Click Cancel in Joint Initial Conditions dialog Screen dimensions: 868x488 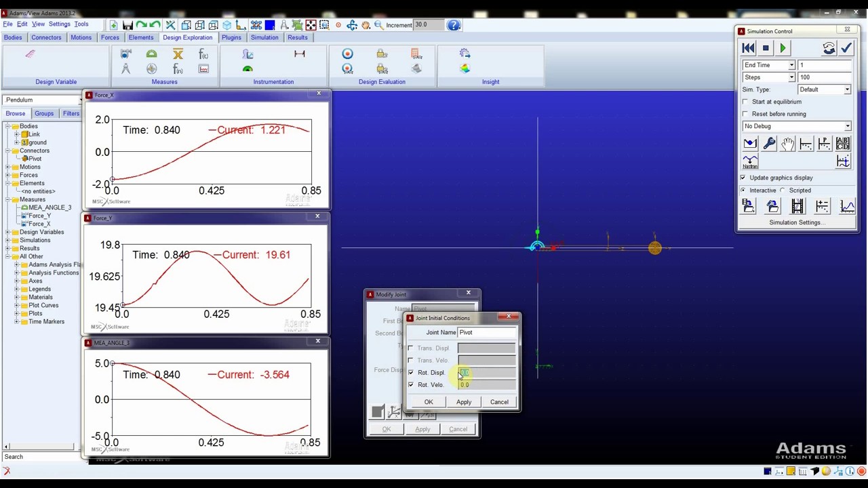click(x=499, y=402)
